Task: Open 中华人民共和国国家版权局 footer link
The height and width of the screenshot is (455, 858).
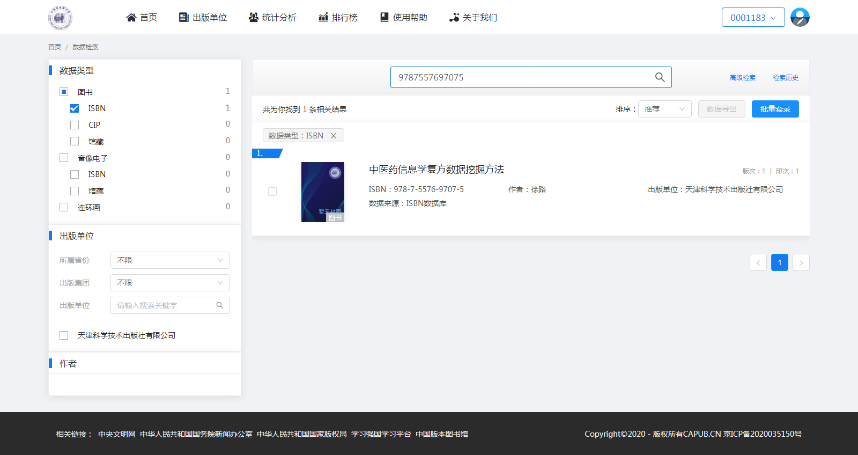Action: pos(302,434)
